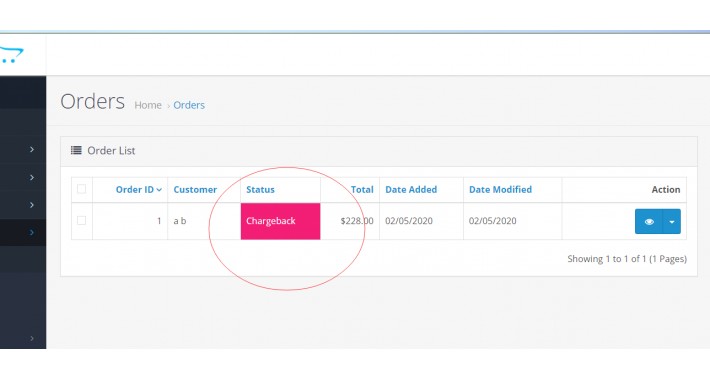Click the Orders page title
This screenshot has height=380, width=710.
93,101
